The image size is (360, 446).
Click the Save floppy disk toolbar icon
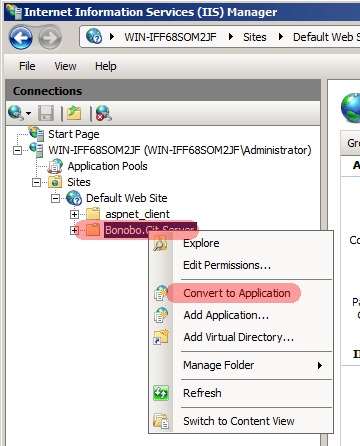(x=46, y=113)
